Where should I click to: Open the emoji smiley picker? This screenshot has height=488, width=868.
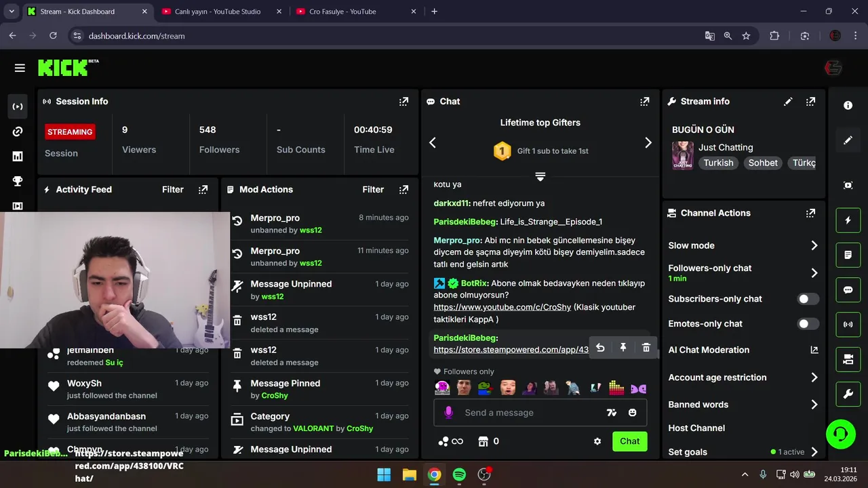coord(633,412)
